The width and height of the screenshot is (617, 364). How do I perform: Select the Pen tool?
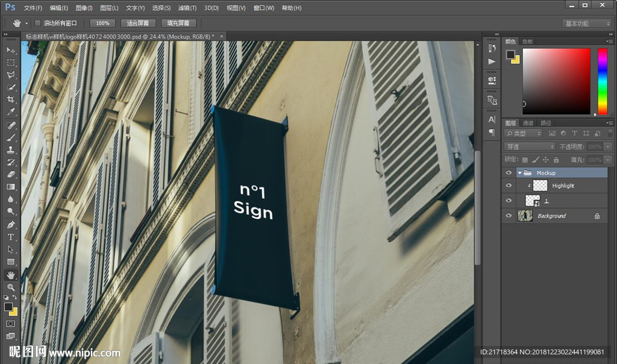click(11, 224)
